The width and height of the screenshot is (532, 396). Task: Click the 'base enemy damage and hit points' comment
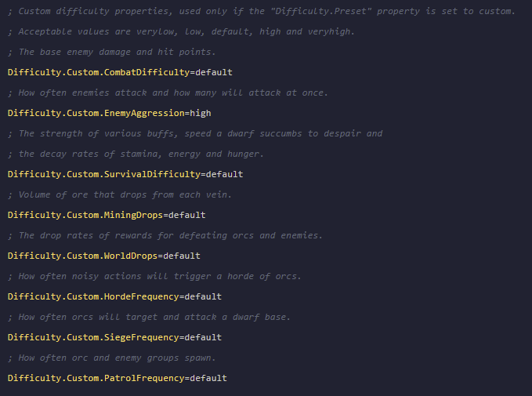tap(111, 52)
